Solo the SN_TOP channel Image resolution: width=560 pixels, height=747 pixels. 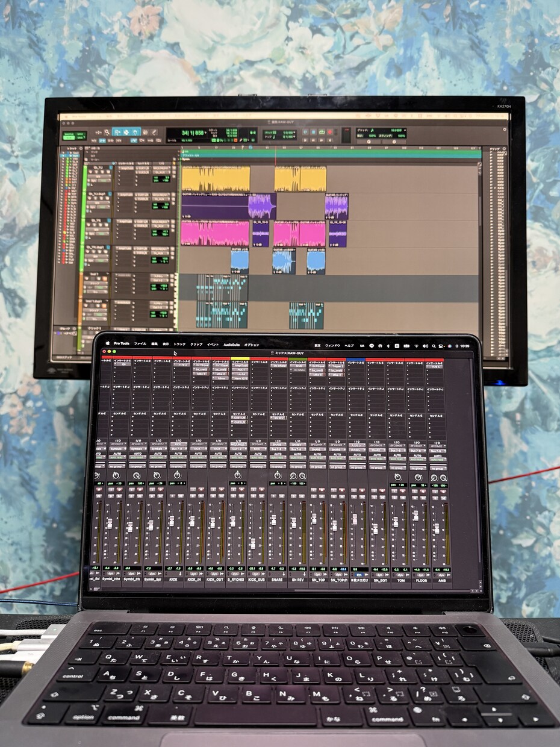[x=314, y=495]
